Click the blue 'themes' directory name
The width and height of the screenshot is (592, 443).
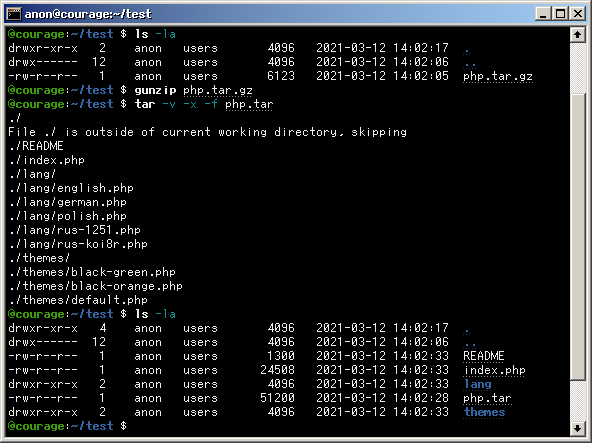pos(484,412)
